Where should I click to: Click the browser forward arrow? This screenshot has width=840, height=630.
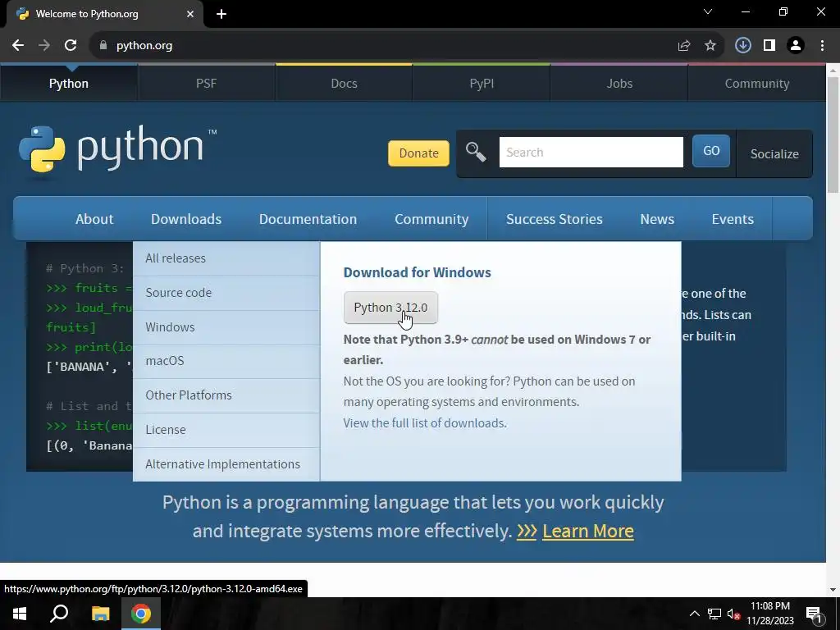44,46
